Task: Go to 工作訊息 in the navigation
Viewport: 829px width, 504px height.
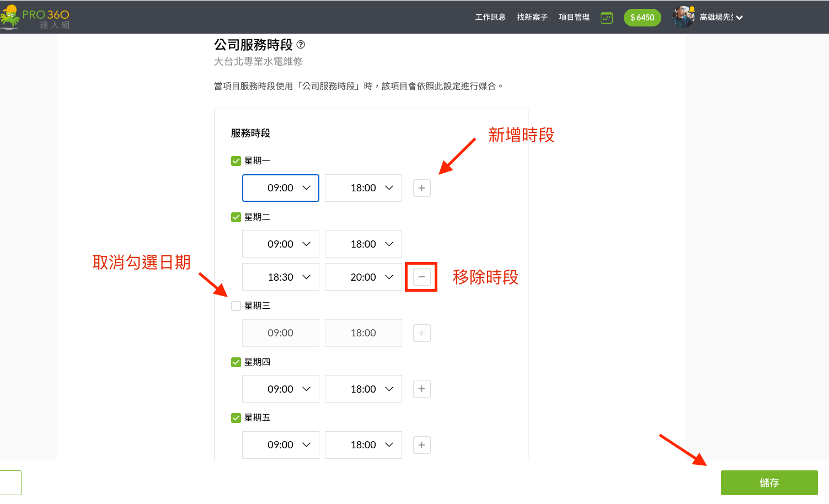Action: (490, 17)
